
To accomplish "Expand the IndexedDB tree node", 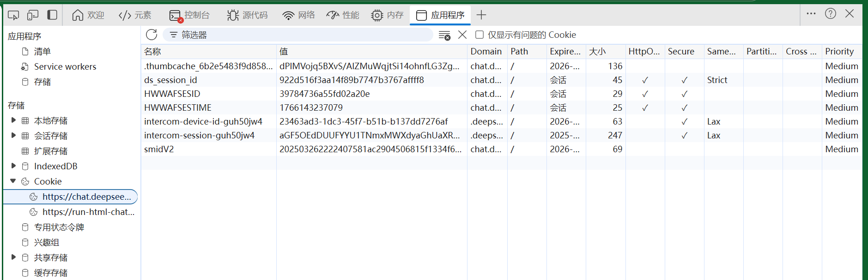I will click(x=13, y=166).
